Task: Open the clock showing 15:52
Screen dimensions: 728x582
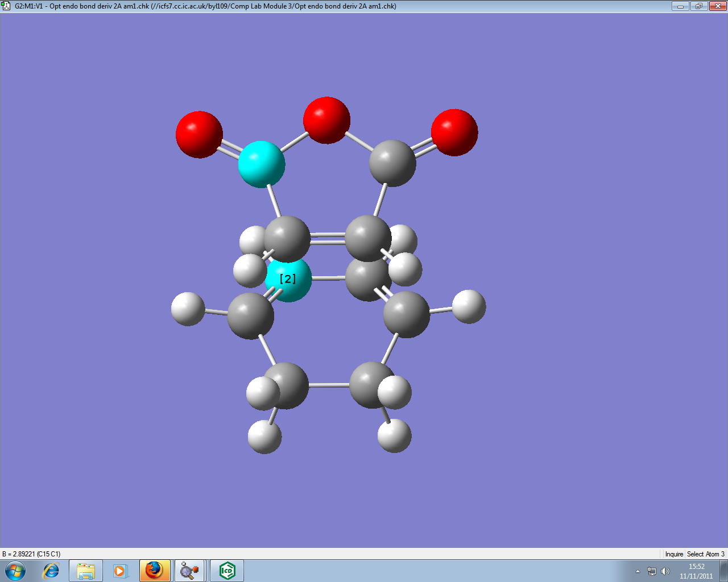Action: click(696, 571)
